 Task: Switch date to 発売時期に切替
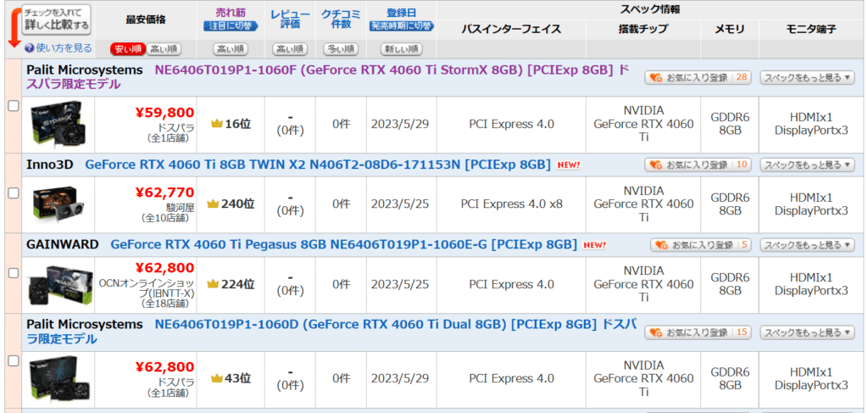pos(401,25)
